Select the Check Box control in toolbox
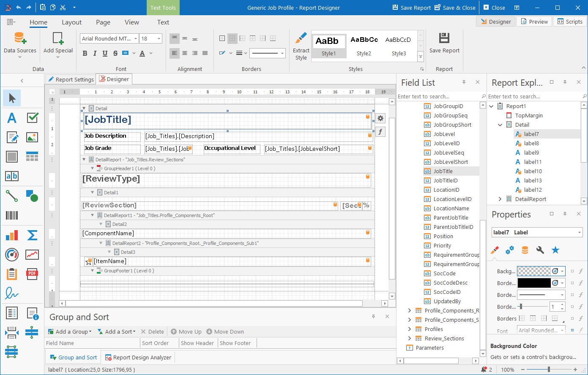 pyautogui.click(x=33, y=118)
